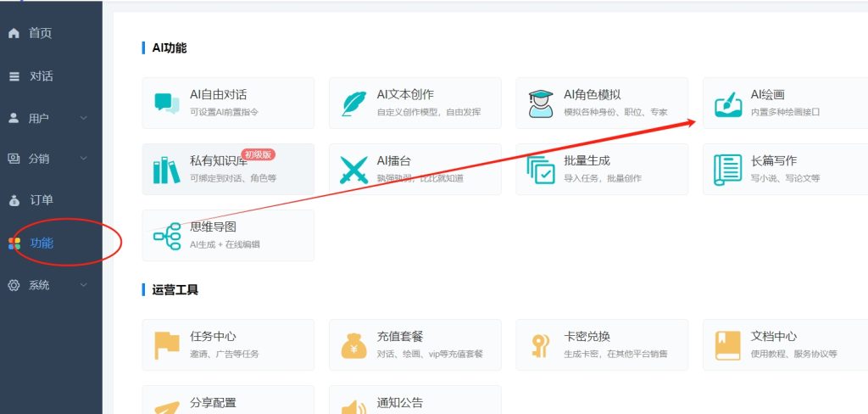Click text 内置多种绘画接口
The height and width of the screenshot is (414, 868).
[785, 112]
